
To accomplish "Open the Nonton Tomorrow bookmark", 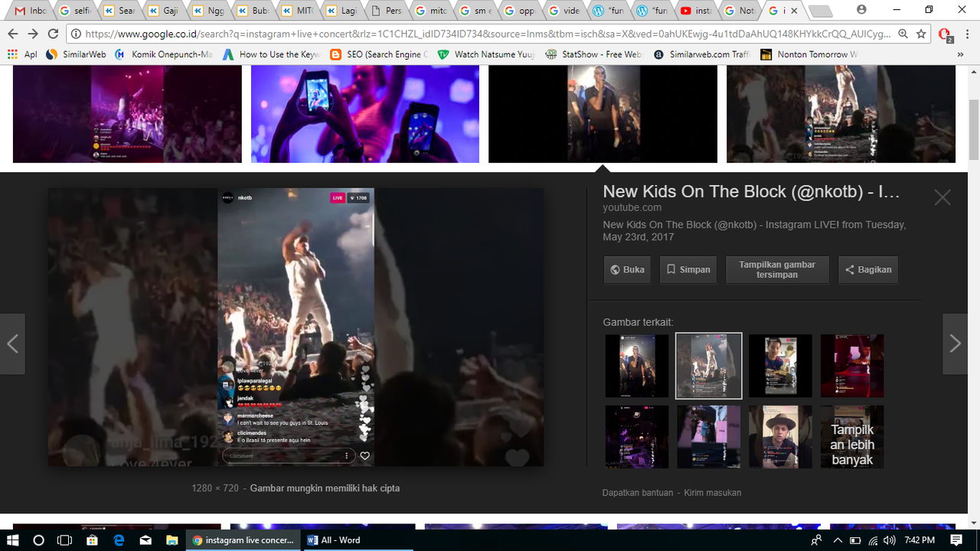I will [809, 54].
